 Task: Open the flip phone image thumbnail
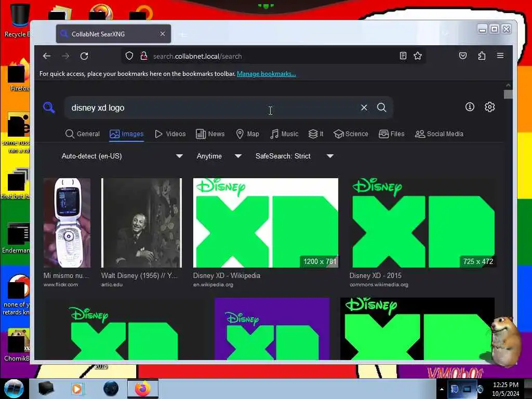point(67,222)
